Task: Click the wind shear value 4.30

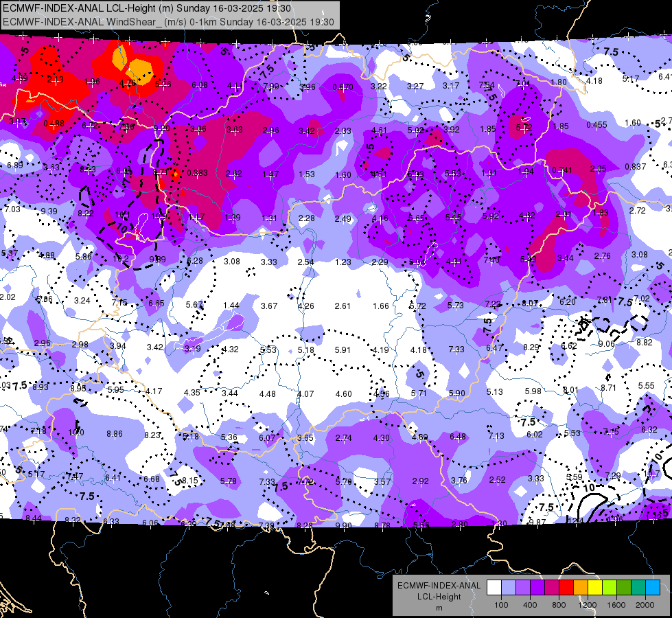Action: (x=382, y=437)
